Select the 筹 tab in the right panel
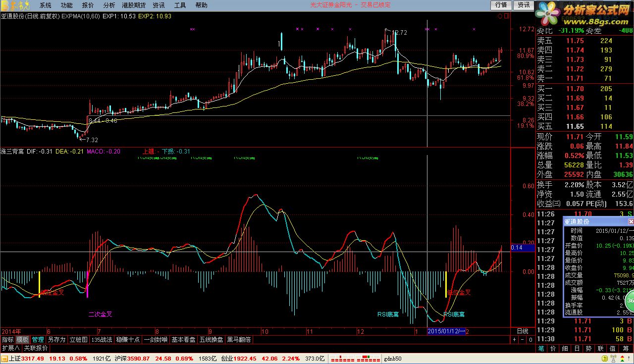Screen dimensions: 634x364 click(626, 349)
